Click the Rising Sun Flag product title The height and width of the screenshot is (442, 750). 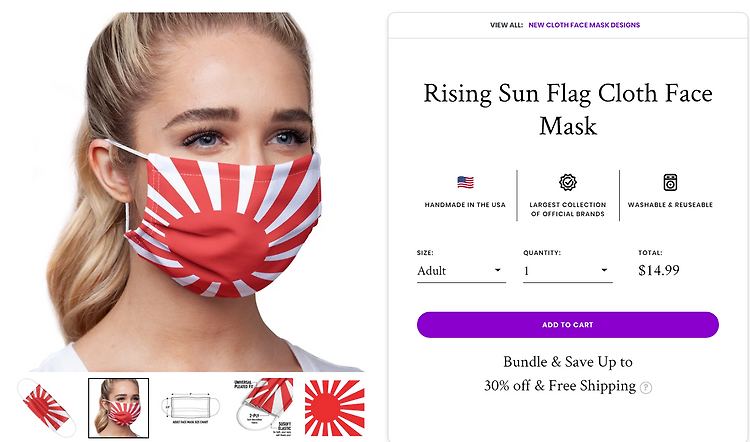coord(568,110)
